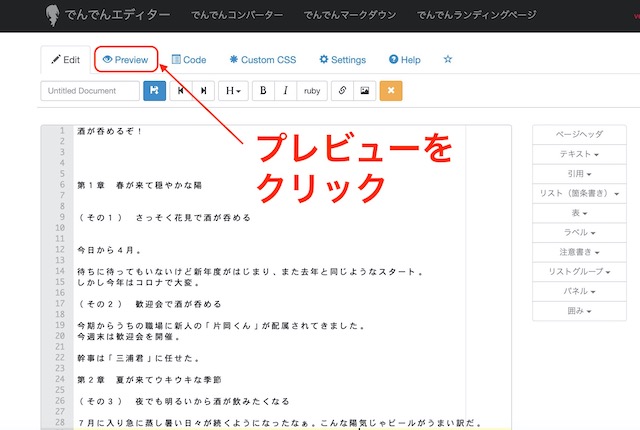
Task: Insert an image using the picture icon
Action: (364, 90)
